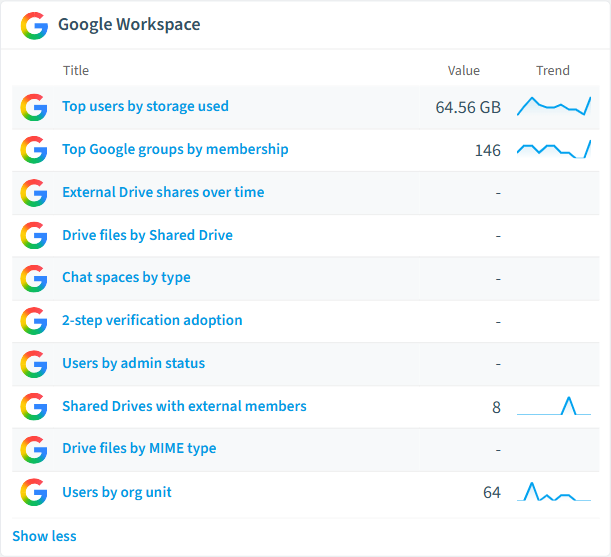The width and height of the screenshot is (611, 557).
Task: Collapse the list with Show less
Action: pos(44,536)
